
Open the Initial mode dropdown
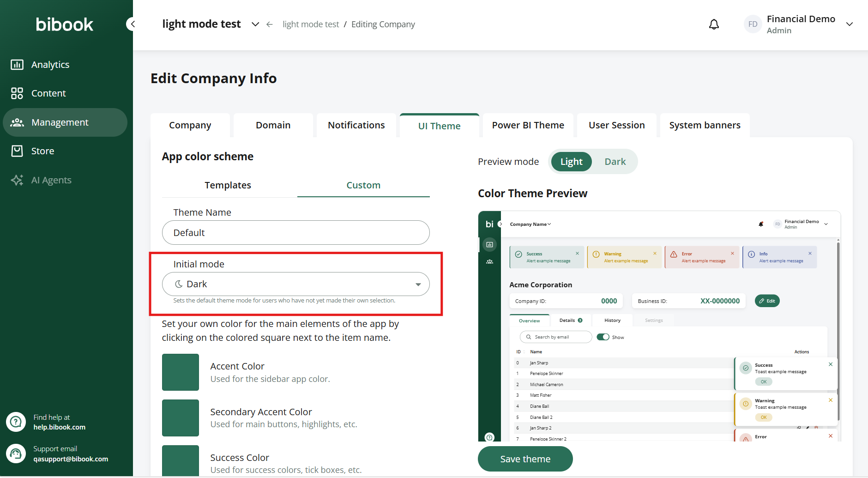pos(296,284)
